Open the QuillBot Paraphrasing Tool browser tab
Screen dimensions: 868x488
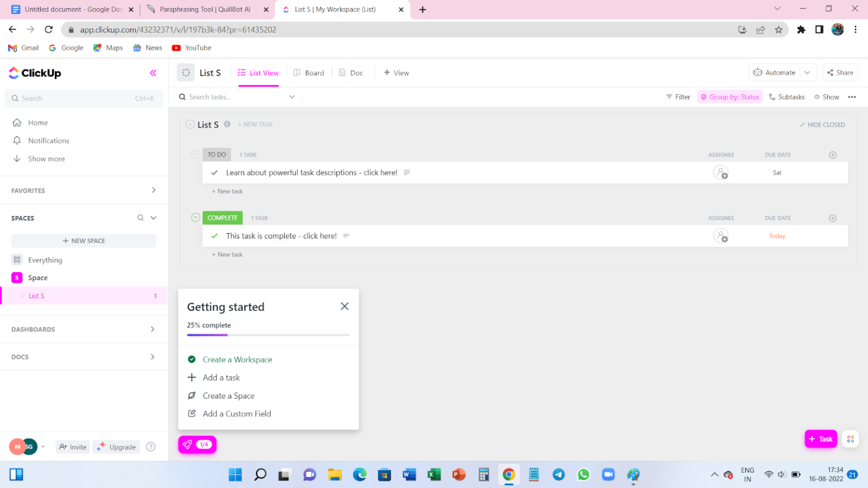[203, 9]
